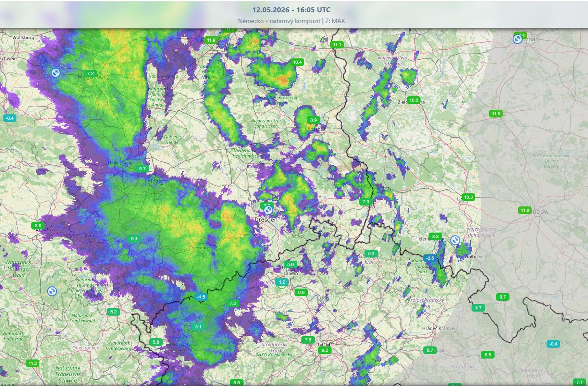
Task: Click the Chemnitz city label
Action: pyautogui.click(x=199, y=248)
